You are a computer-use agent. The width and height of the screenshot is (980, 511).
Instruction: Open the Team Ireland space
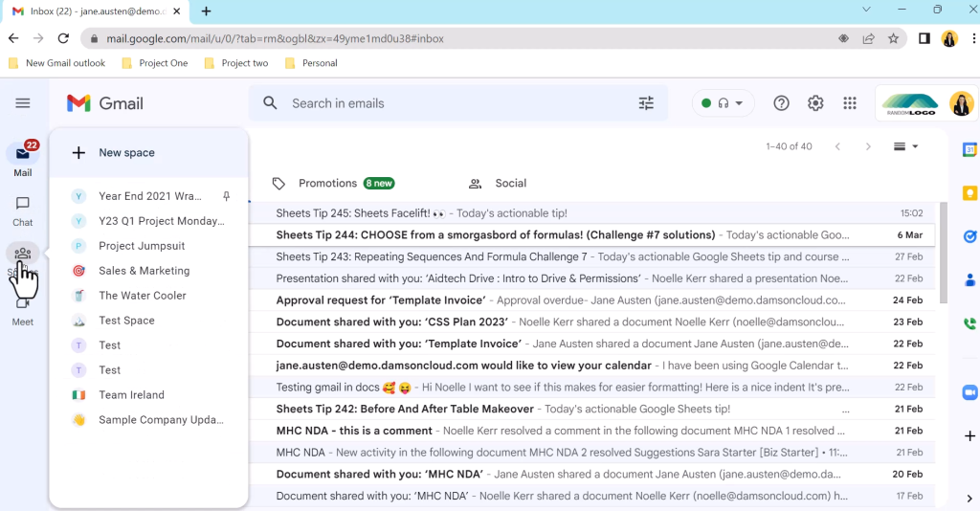pyautogui.click(x=148, y=395)
